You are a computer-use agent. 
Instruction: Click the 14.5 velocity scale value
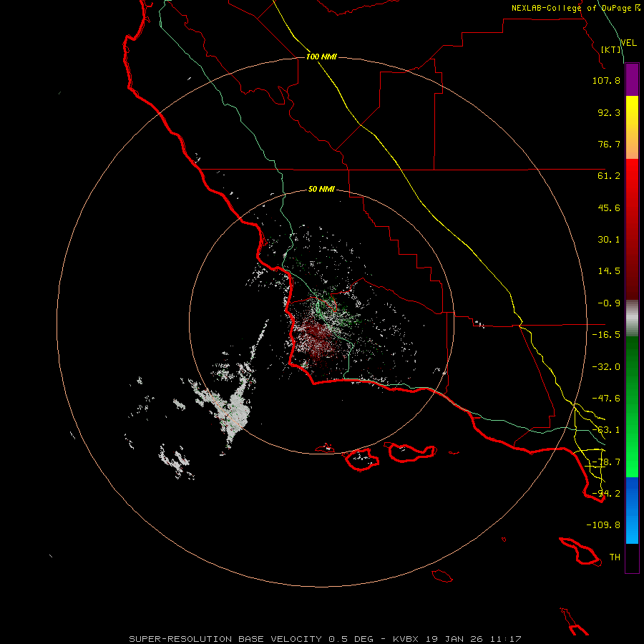pyautogui.click(x=609, y=271)
